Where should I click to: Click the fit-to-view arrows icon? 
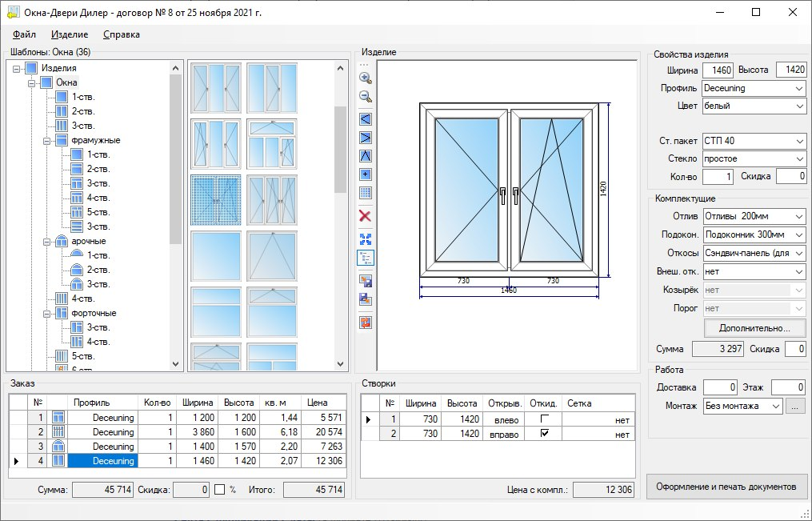click(x=366, y=239)
